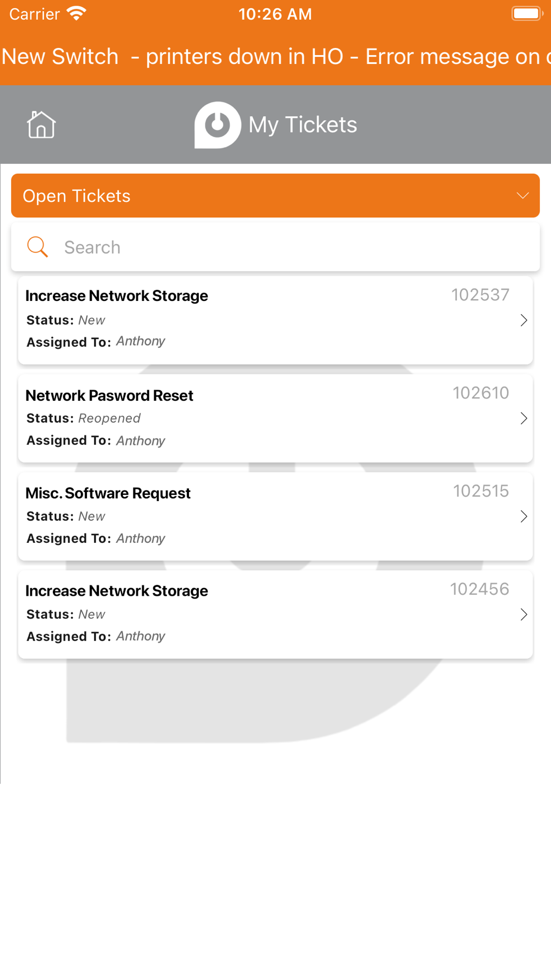Open ticket 102456 via its chevron

[x=523, y=615]
